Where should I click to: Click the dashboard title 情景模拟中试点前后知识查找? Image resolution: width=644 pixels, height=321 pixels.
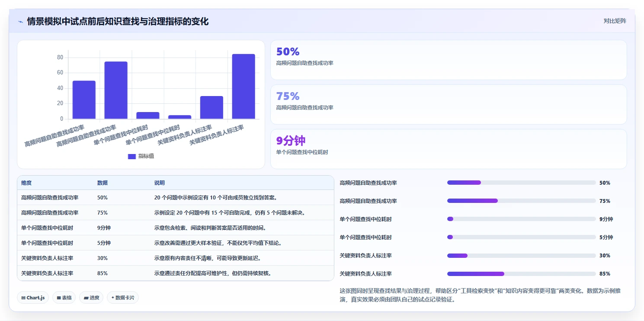click(x=118, y=22)
